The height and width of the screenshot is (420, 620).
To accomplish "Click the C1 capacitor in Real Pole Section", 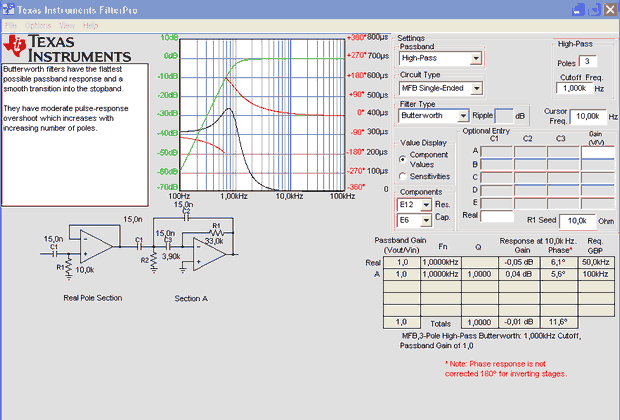I will pos(54,254).
